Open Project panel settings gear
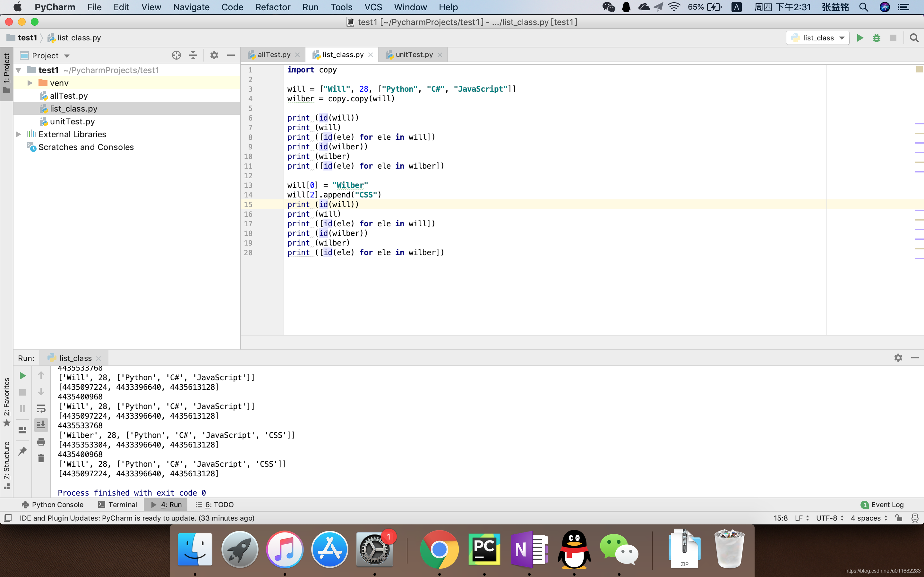The height and width of the screenshot is (577, 924). [x=214, y=55]
